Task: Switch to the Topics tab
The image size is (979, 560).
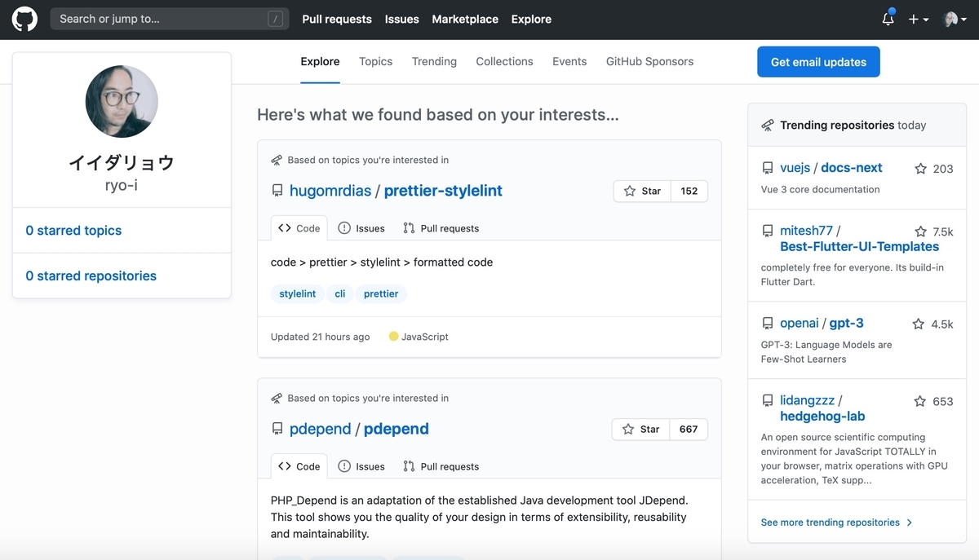Action: pos(376,61)
